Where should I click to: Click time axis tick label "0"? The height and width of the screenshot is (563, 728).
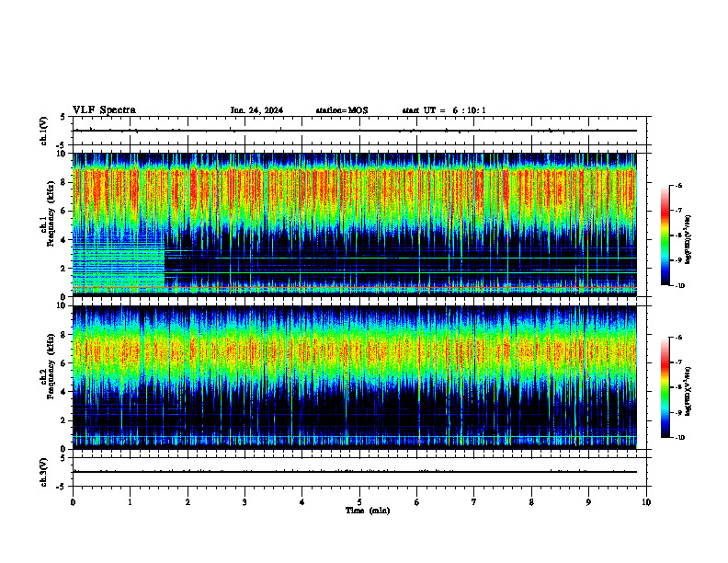(x=73, y=501)
